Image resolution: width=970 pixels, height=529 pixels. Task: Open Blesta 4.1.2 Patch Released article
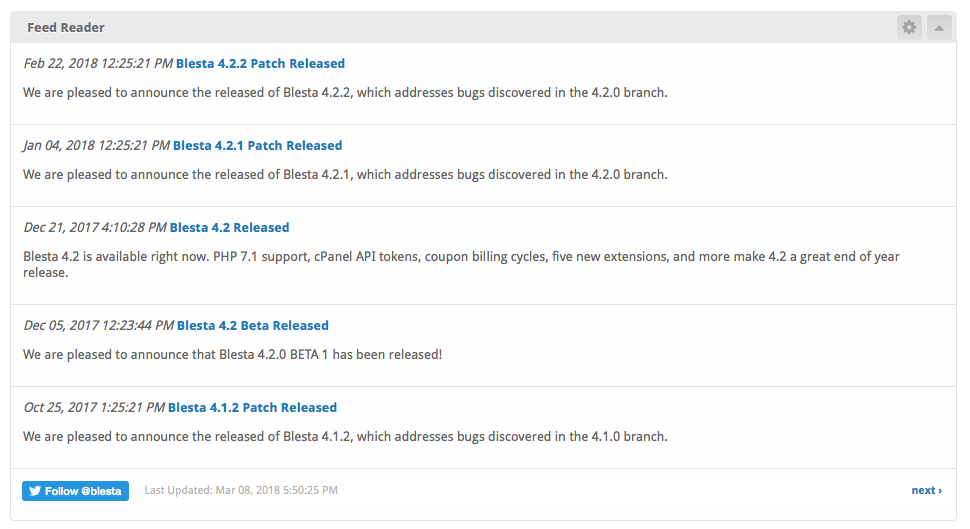coord(252,408)
